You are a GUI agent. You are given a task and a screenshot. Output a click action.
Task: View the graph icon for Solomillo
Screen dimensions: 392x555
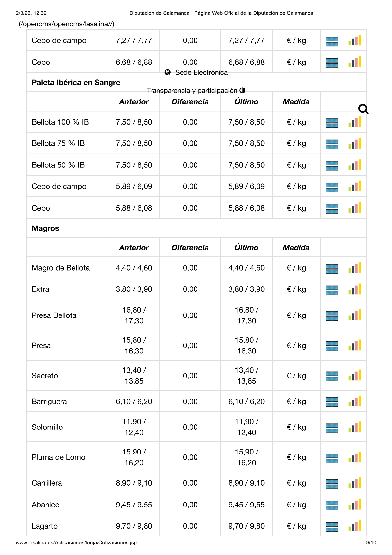tap(355, 427)
